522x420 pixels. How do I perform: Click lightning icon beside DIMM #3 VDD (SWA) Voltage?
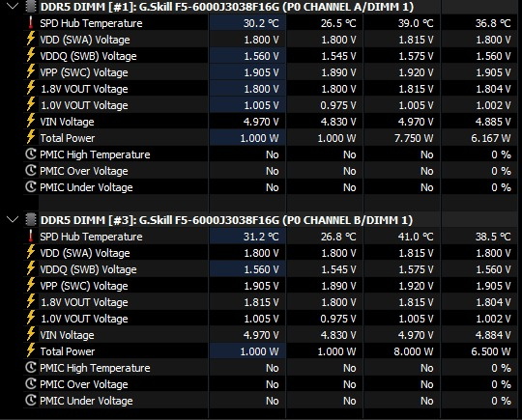click(x=31, y=252)
